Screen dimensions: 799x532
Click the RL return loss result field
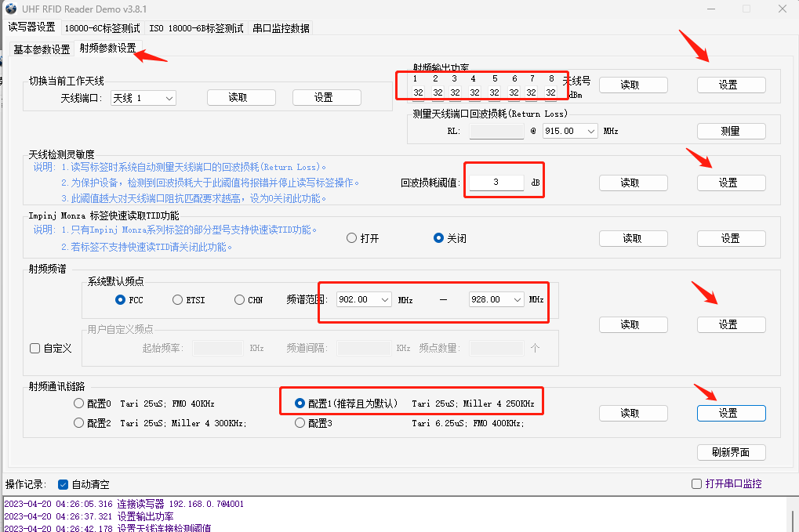coord(496,131)
